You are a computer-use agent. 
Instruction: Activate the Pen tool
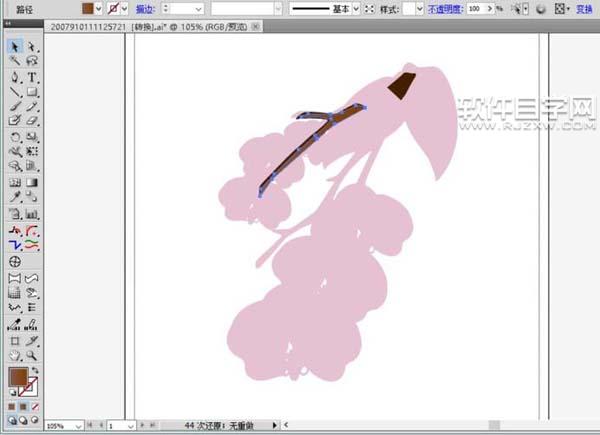tap(15, 77)
